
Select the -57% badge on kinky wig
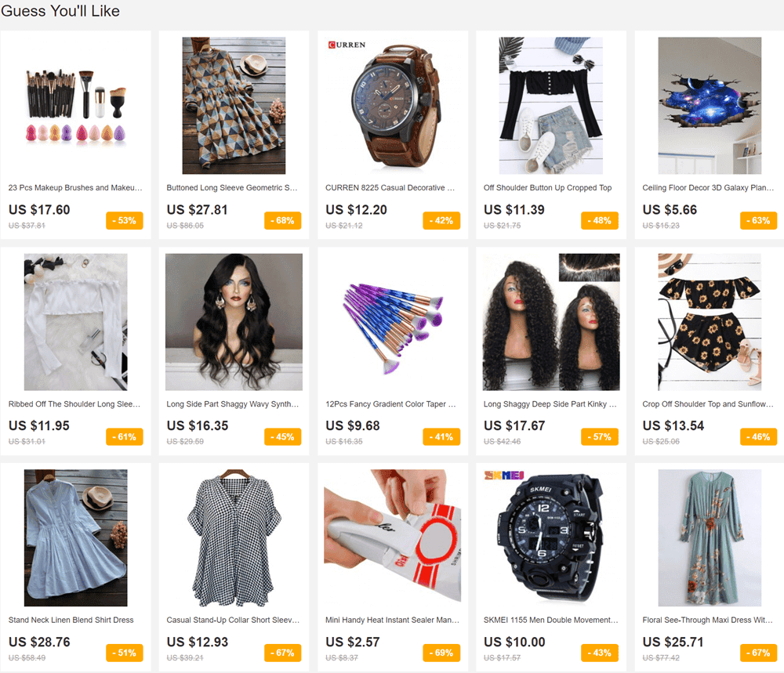[600, 436]
